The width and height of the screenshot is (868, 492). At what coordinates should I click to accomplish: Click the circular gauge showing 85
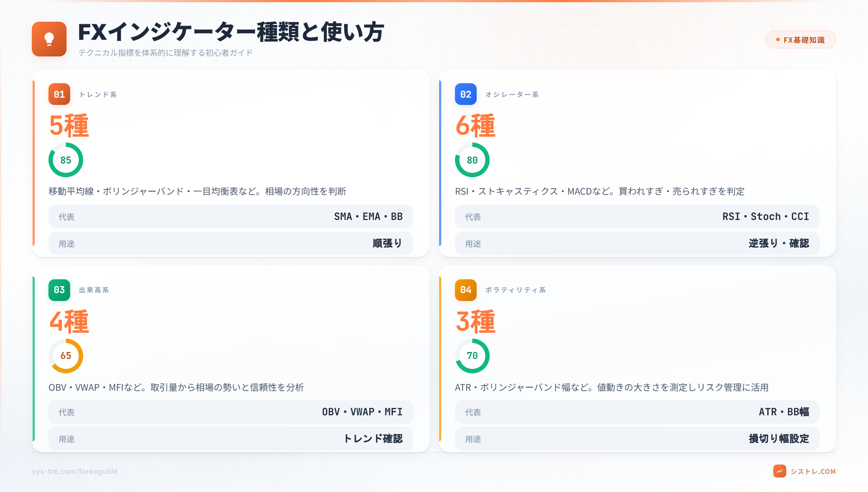click(x=66, y=160)
